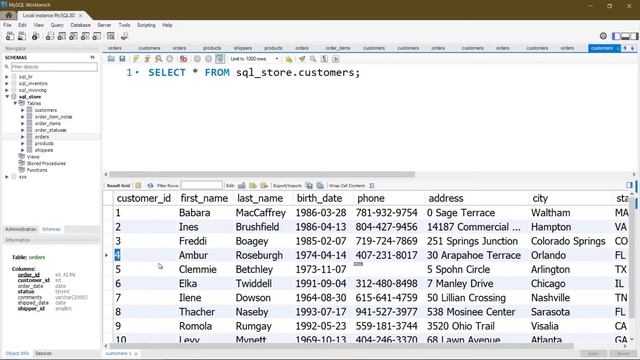Expand the customers table node
640x360 pixels.
[x=23, y=110]
